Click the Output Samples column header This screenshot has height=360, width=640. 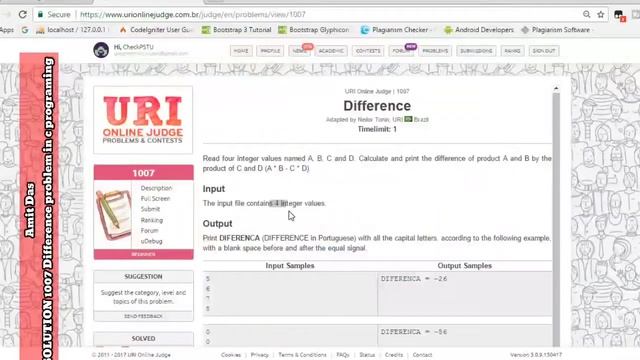464,266
